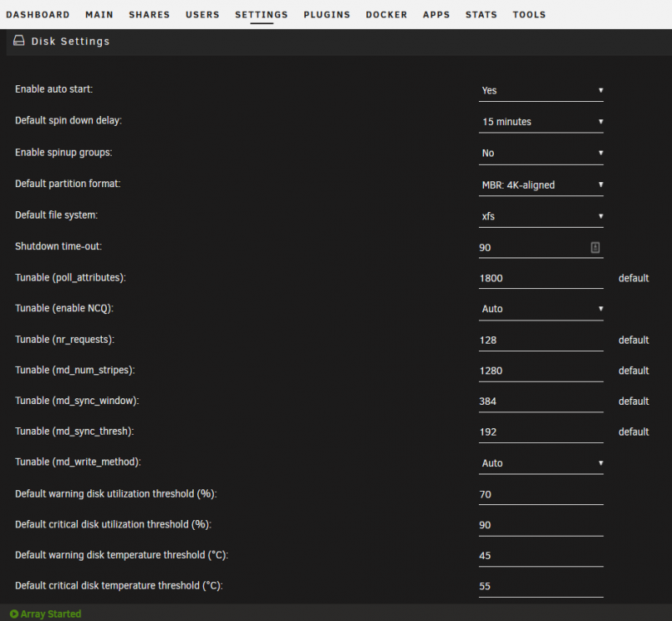Go to the Dashboard tab

[38, 15]
